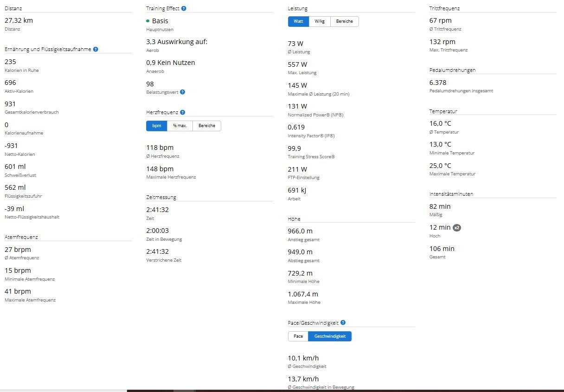Click the Training Stress Score value 99,9

pyautogui.click(x=294, y=148)
